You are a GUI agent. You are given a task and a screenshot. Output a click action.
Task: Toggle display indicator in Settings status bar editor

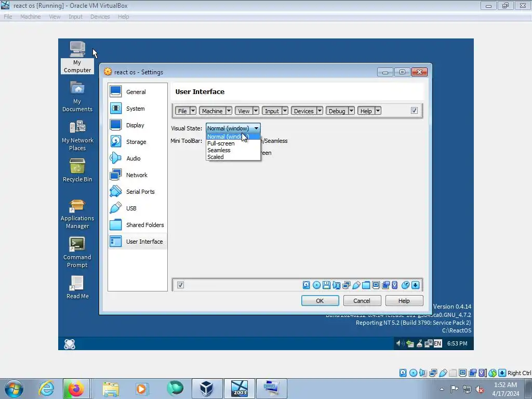tap(376, 285)
